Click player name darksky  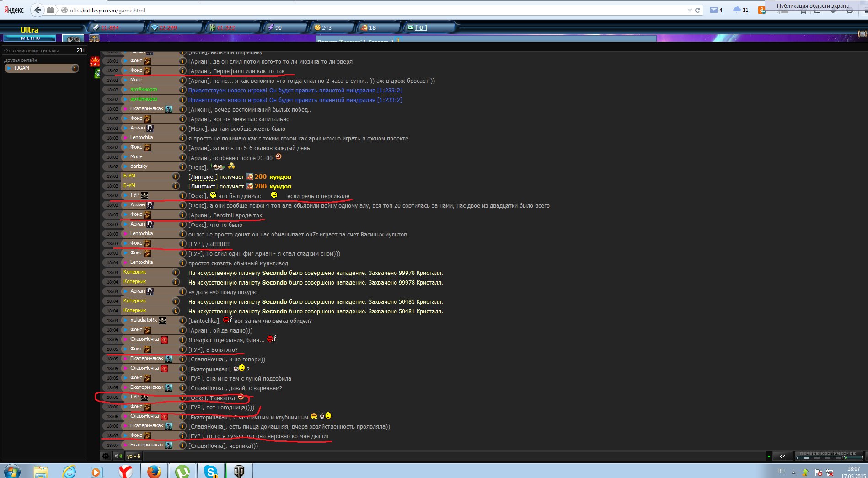[x=139, y=166]
